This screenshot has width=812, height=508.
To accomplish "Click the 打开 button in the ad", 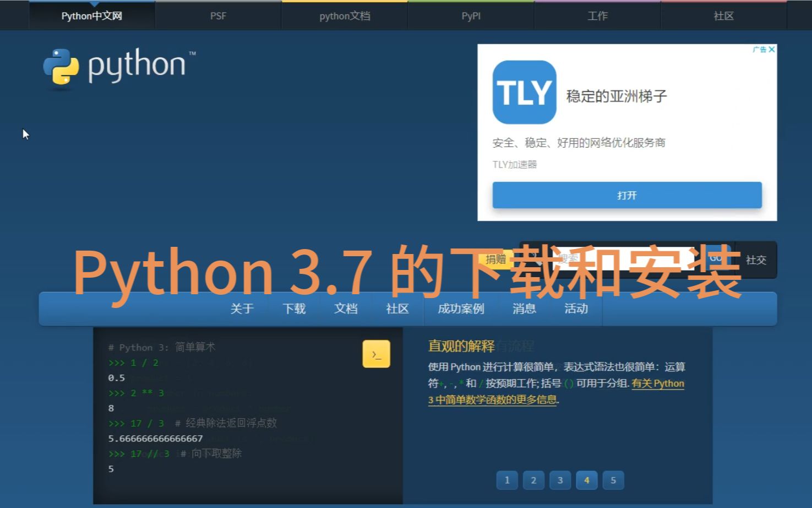I will pyautogui.click(x=627, y=195).
